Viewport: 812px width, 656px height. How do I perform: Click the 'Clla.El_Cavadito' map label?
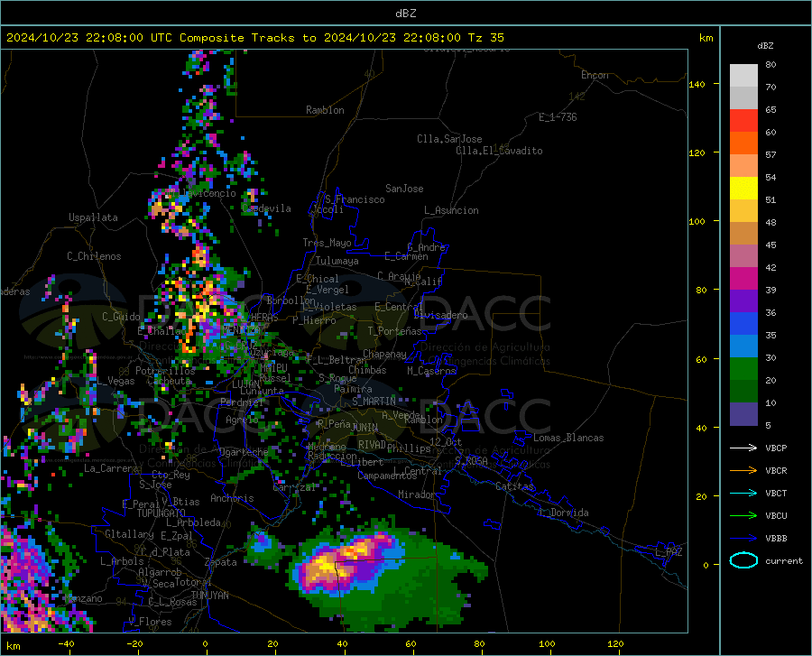499,151
